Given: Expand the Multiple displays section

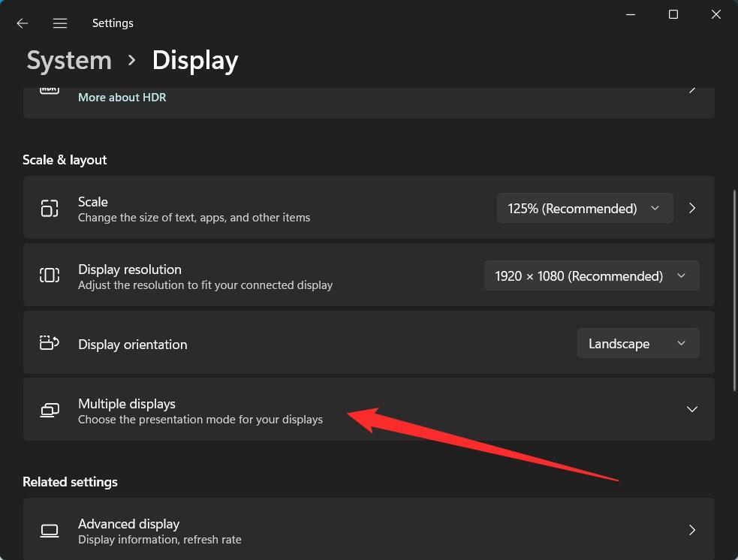Looking at the screenshot, I should coord(691,409).
